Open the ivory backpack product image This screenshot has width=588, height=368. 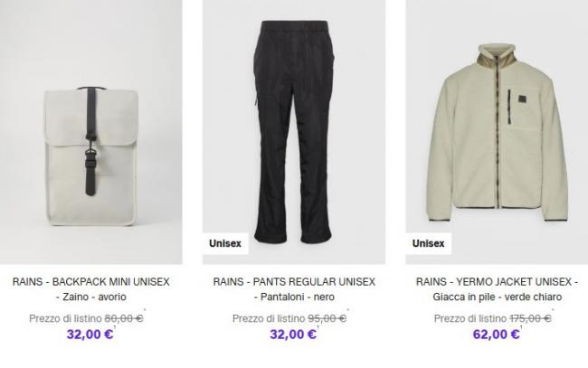[x=91, y=132]
